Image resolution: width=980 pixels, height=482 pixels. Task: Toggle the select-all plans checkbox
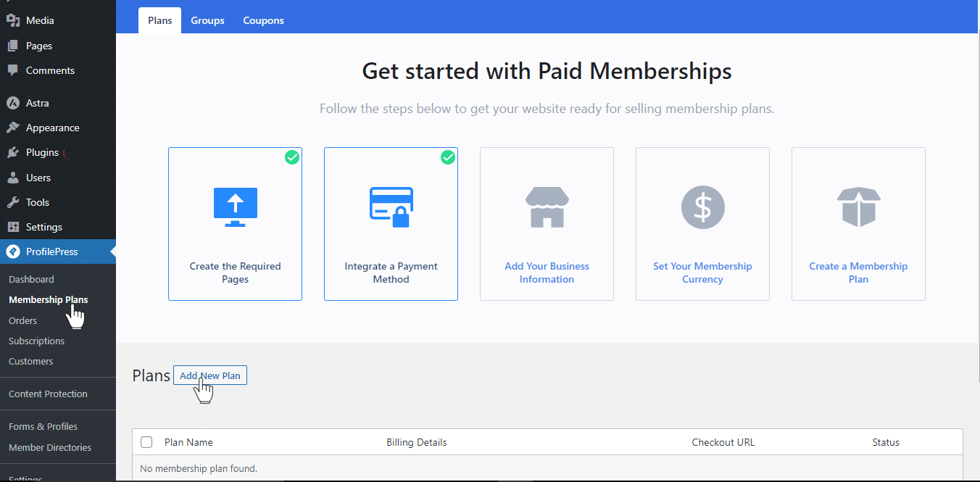point(146,442)
